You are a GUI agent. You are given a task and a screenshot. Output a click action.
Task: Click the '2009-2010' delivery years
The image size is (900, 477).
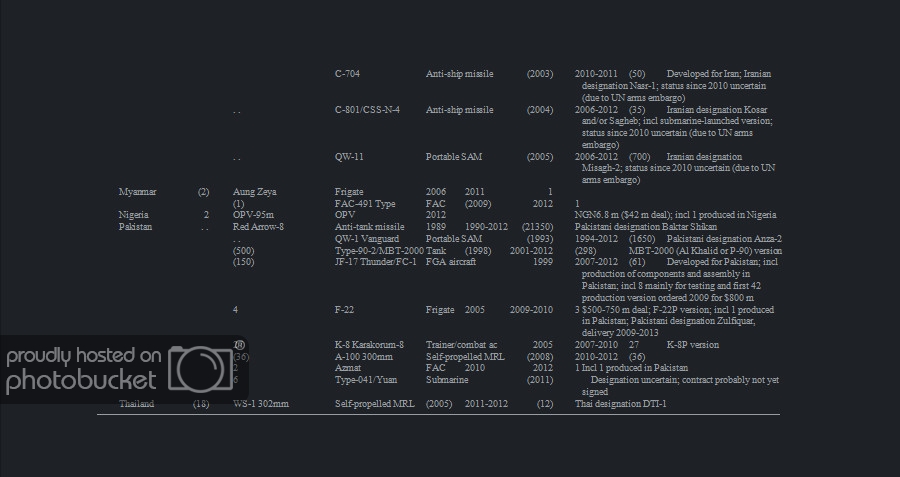click(532, 309)
